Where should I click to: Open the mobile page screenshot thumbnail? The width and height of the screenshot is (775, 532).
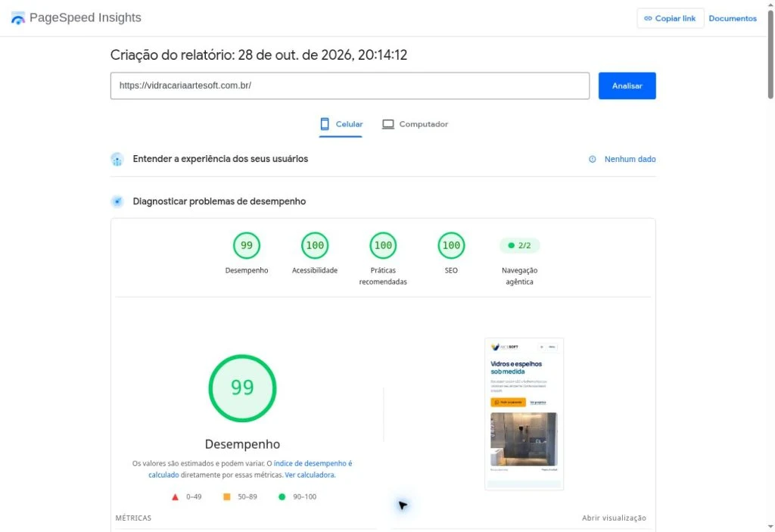(x=524, y=414)
